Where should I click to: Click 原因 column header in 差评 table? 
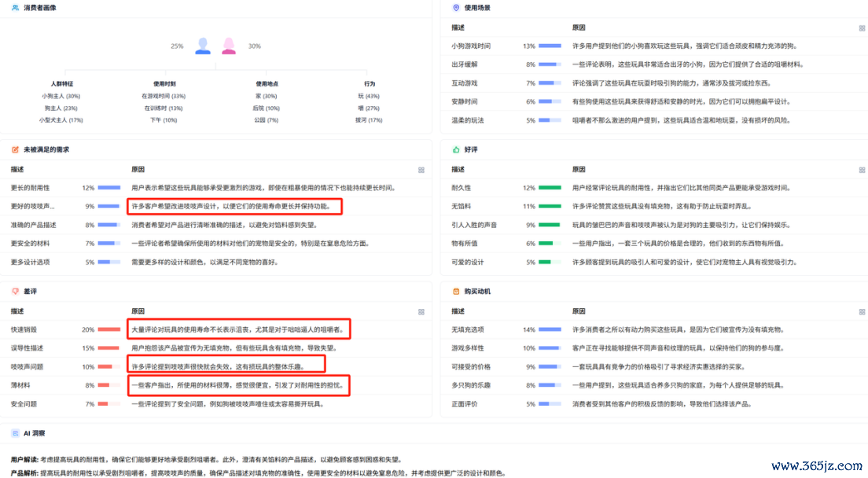tap(138, 311)
